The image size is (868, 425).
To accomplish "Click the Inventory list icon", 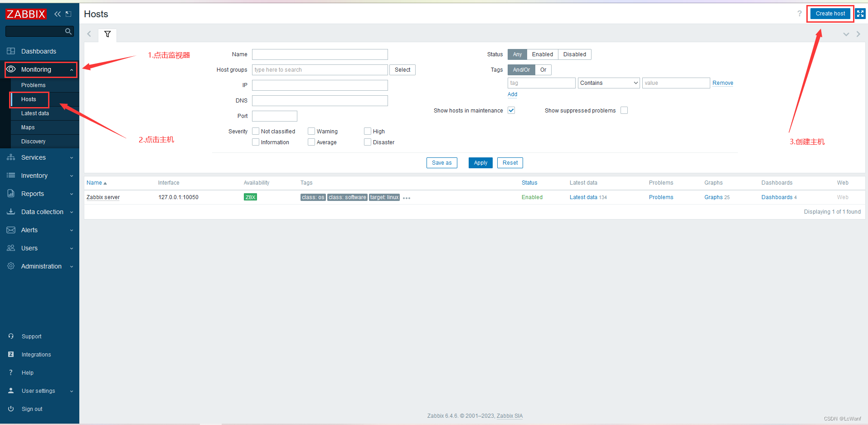I will (11, 176).
